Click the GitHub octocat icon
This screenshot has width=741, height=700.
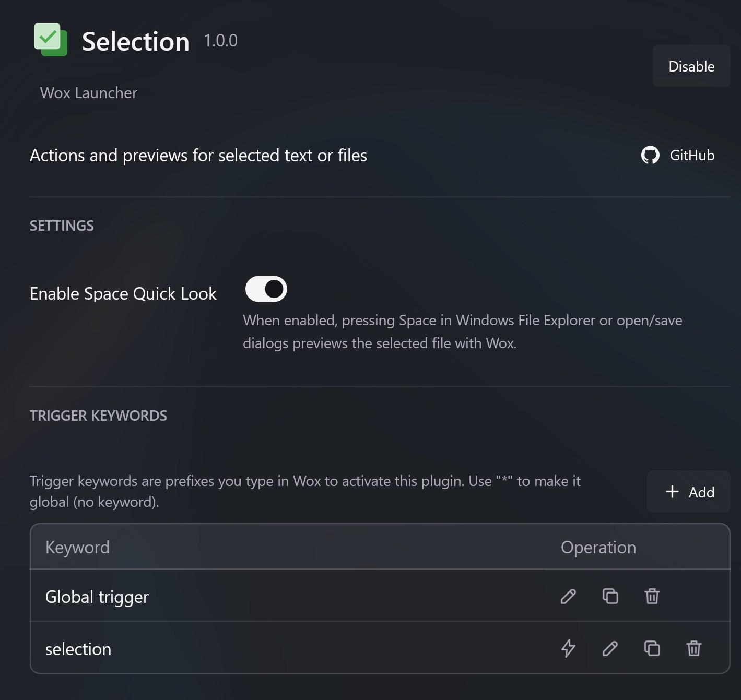click(650, 155)
